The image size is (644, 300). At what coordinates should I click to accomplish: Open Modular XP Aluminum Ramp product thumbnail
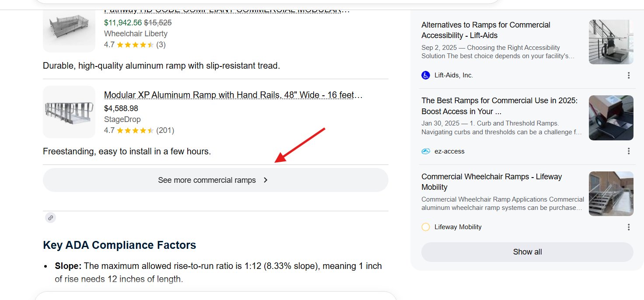point(69,112)
